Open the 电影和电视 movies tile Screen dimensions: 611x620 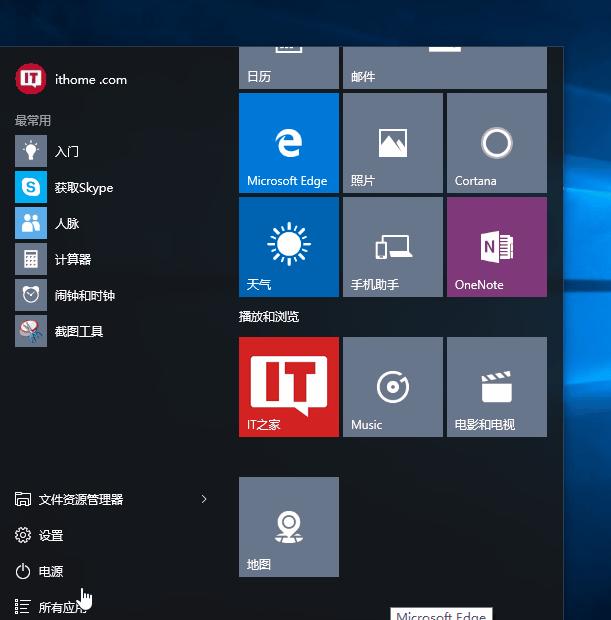497,387
